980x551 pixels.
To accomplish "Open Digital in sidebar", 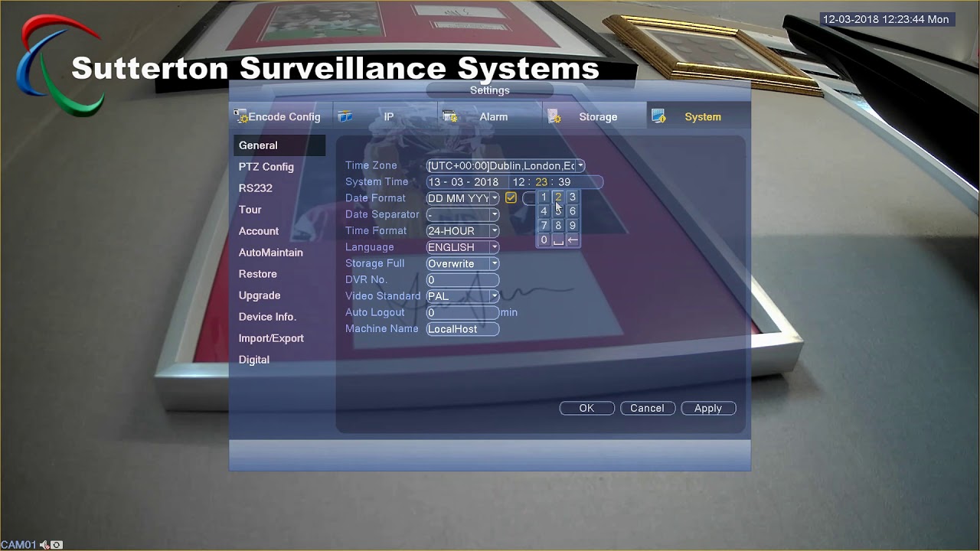I will [253, 360].
